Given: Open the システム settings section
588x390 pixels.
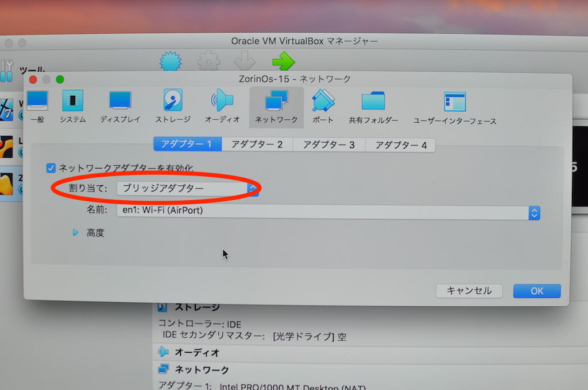Looking at the screenshot, I should pyautogui.click(x=73, y=107).
